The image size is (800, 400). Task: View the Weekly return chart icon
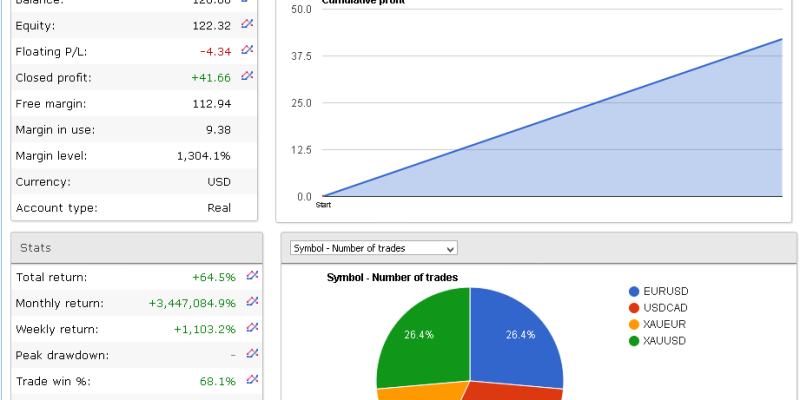coord(252,328)
